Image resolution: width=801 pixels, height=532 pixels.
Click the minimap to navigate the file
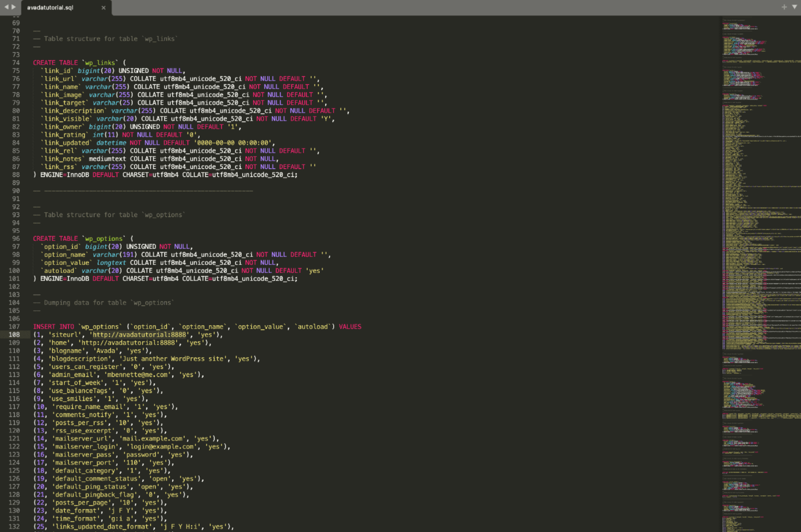758,200
